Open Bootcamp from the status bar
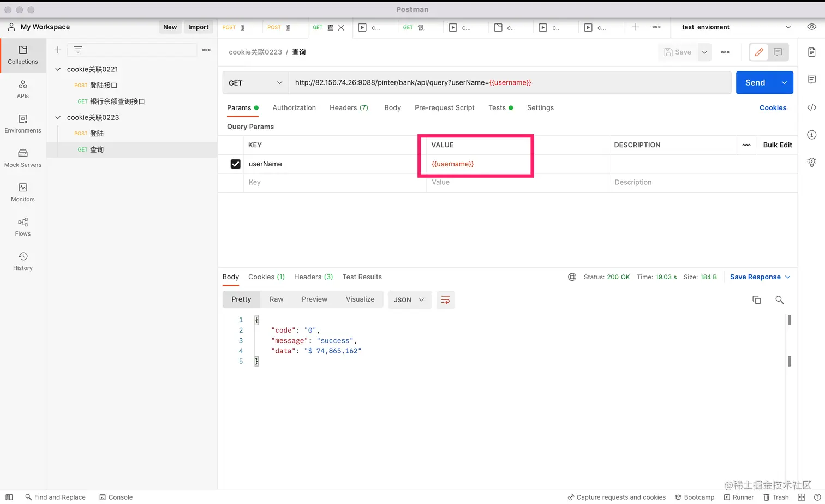Image resolution: width=825 pixels, height=504 pixels. (695, 497)
